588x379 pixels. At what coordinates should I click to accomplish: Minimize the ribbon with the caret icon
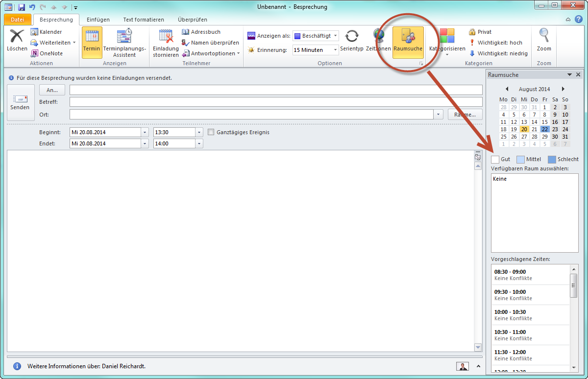tap(568, 20)
